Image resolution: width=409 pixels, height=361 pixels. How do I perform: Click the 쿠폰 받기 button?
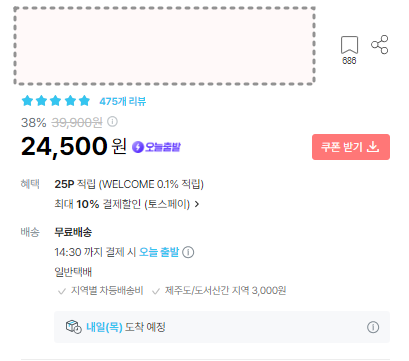(351, 147)
